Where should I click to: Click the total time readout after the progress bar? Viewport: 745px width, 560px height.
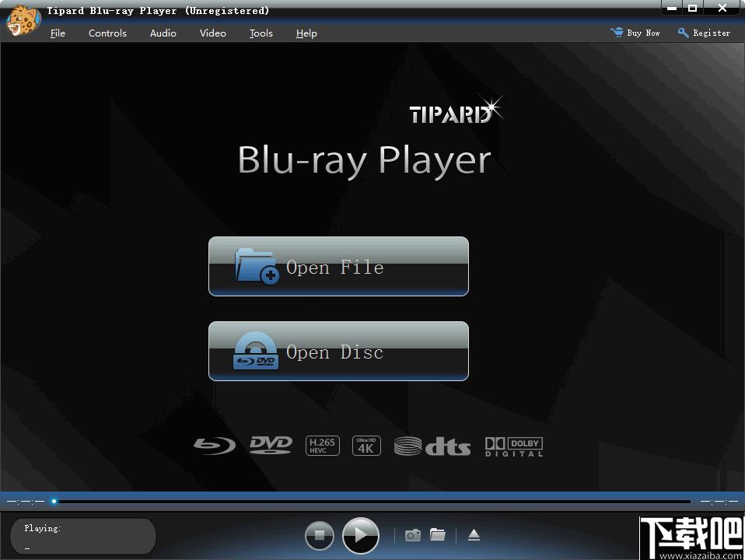click(x=719, y=501)
